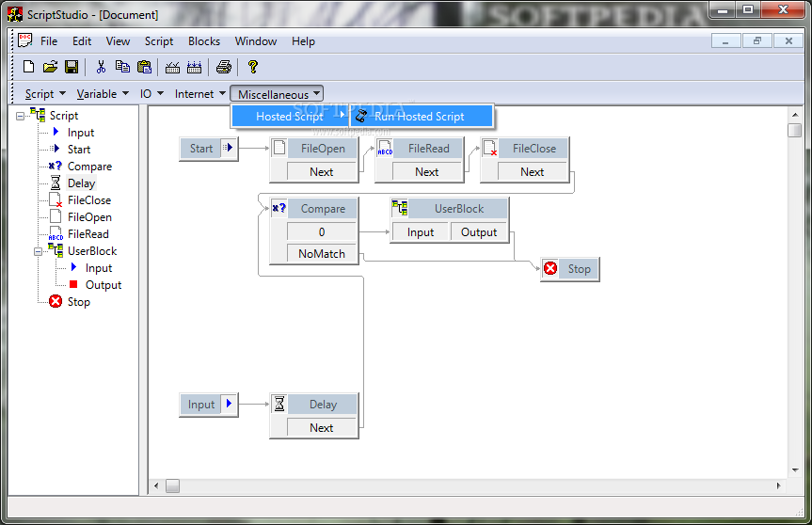This screenshot has height=525, width=812.
Task: Select FileRead in the script tree
Action: point(88,234)
